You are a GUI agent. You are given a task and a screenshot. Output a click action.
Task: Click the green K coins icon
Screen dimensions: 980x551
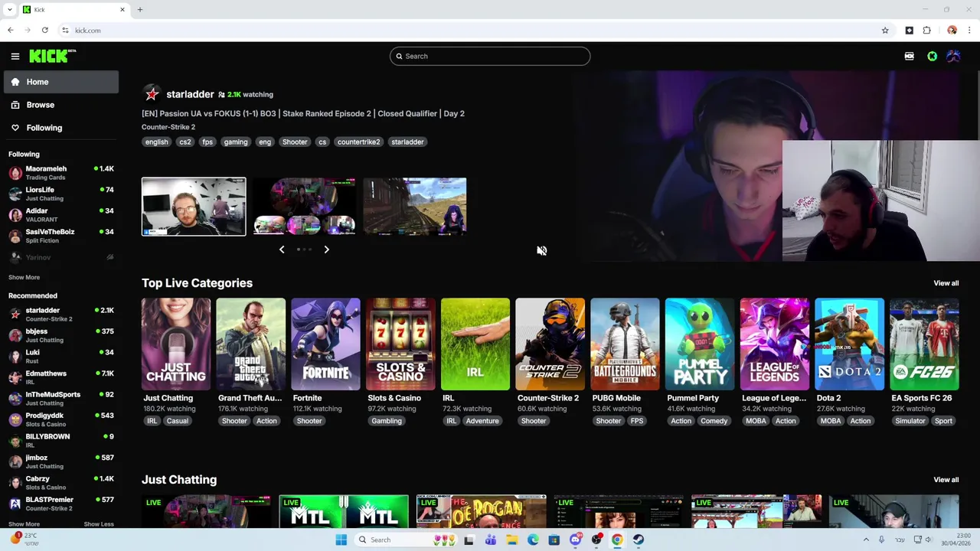[932, 56]
